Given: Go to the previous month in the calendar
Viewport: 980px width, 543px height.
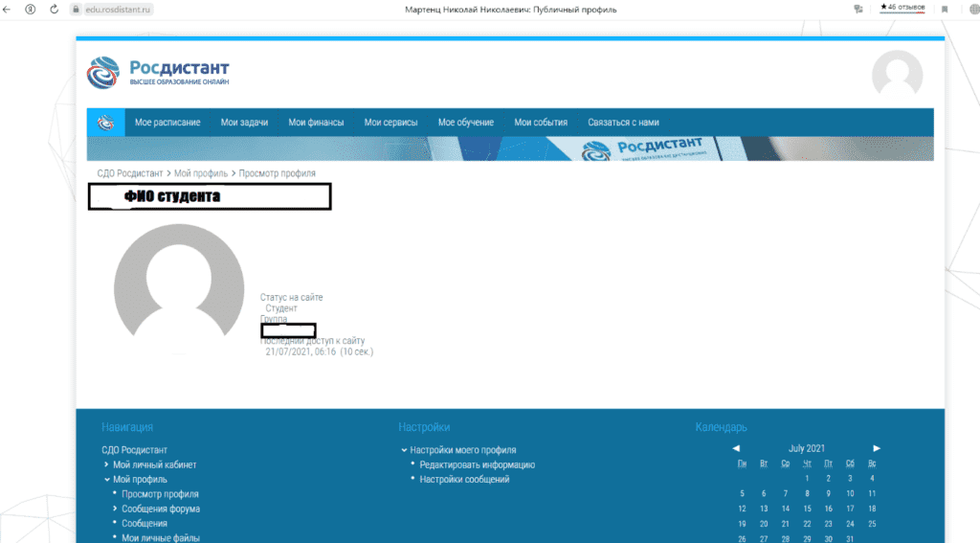Looking at the screenshot, I should point(736,448).
